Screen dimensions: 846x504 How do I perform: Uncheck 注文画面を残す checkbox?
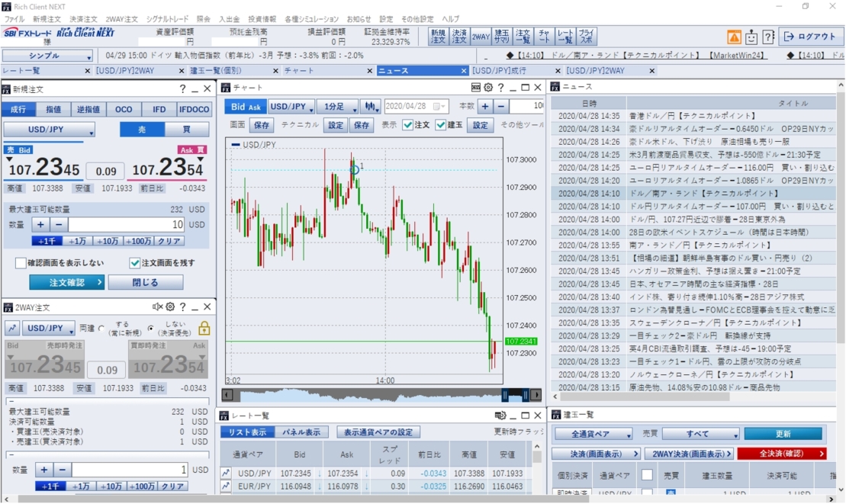[134, 263]
